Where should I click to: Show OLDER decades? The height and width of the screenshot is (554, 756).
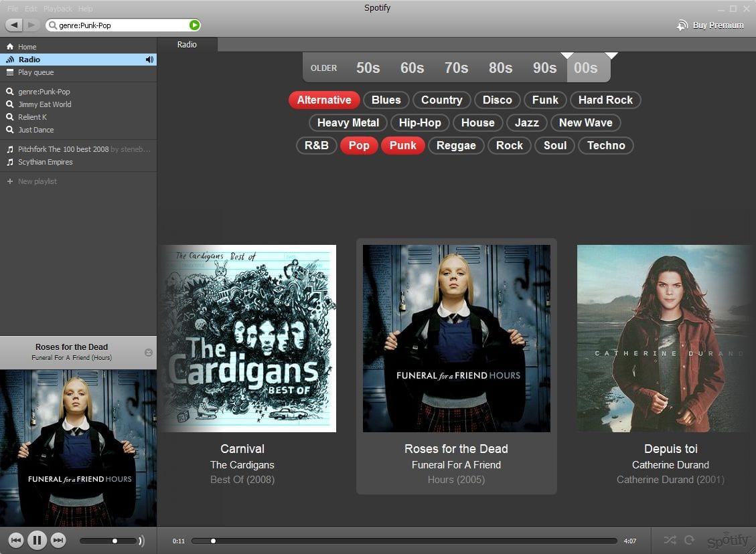pyautogui.click(x=324, y=68)
